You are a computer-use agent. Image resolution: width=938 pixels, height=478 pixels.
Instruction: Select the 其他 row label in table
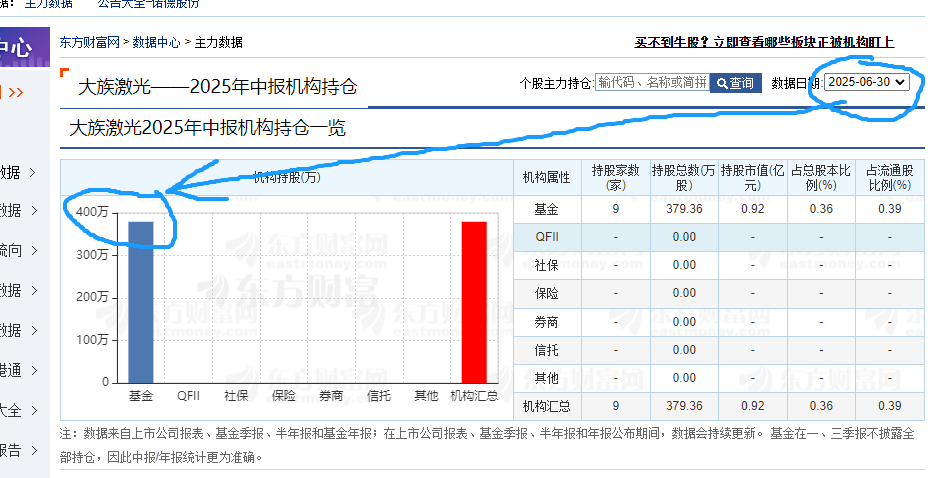pos(547,378)
